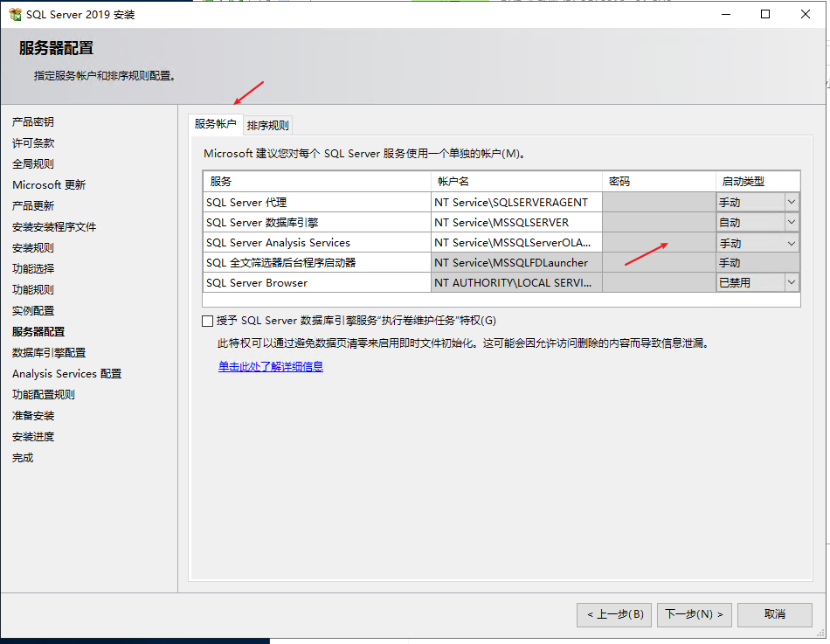Select the SQL 全文筛选器后台程序启动器 row

pyautogui.click(x=317, y=263)
